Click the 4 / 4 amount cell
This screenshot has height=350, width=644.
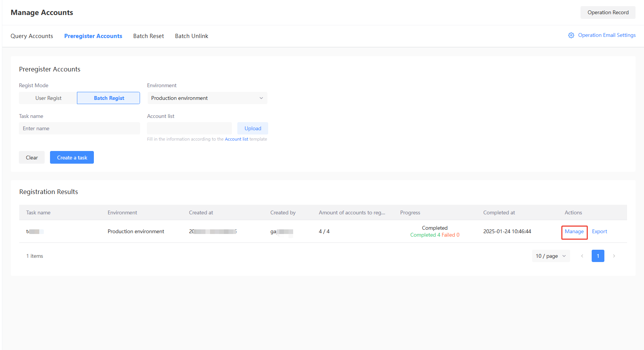(x=324, y=232)
